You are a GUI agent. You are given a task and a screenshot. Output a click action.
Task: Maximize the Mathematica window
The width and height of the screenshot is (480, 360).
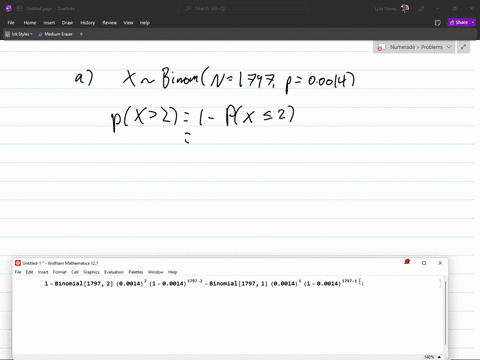point(424,263)
